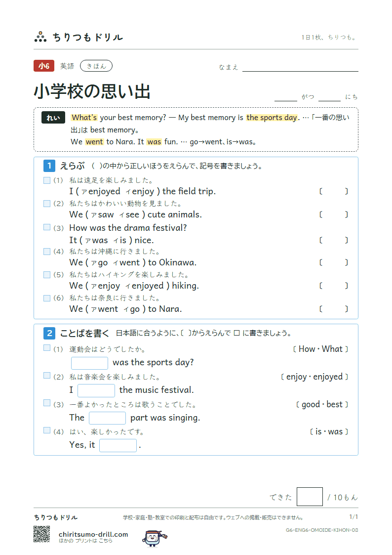Click the 英語 subject label
The height and width of the screenshot is (555, 392).
[67, 66]
